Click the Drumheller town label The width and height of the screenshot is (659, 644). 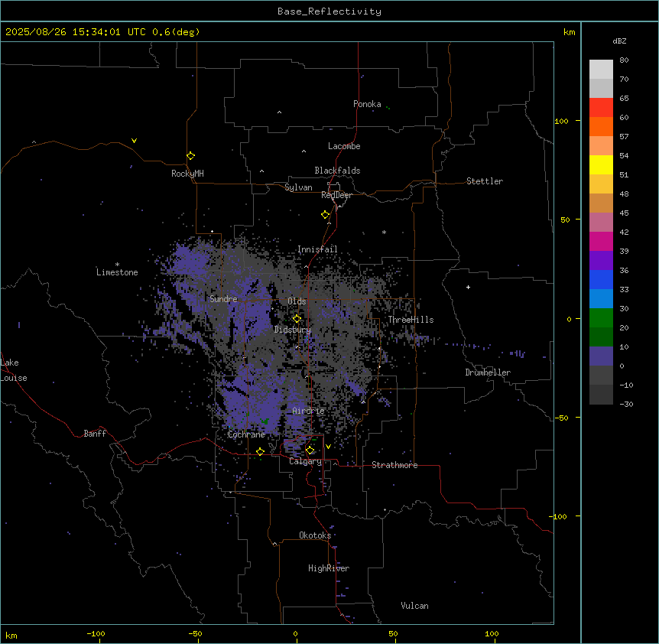pos(488,372)
